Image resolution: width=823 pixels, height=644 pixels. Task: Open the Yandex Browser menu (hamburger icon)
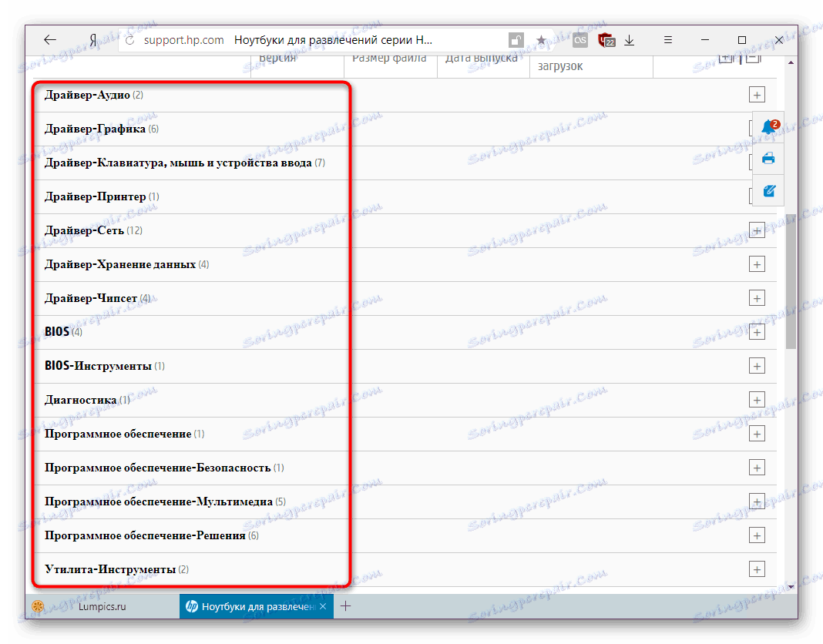pyautogui.click(x=667, y=39)
